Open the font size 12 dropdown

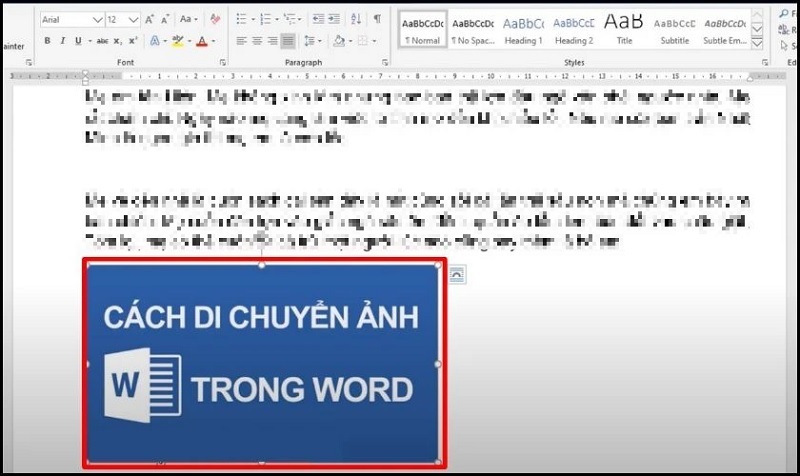133,20
